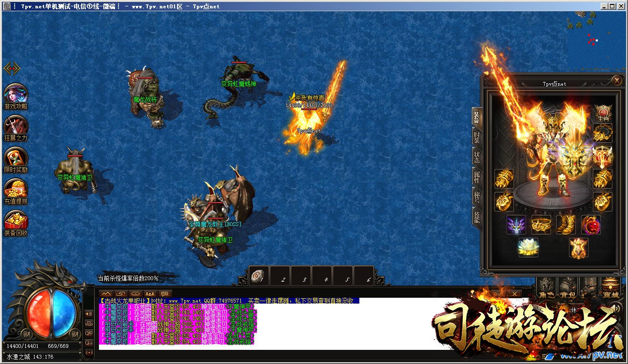Open the 游戏攻略 game guide icon
This screenshot has height=364, width=628.
tap(16, 96)
